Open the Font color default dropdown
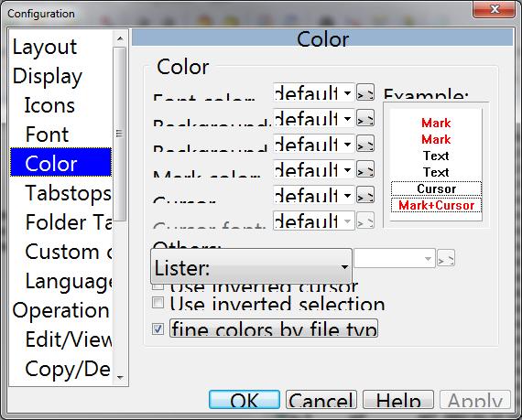 click(x=313, y=92)
